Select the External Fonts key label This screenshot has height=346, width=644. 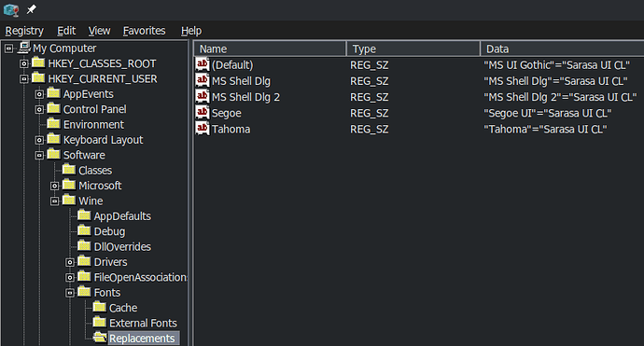click(x=143, y=324)
